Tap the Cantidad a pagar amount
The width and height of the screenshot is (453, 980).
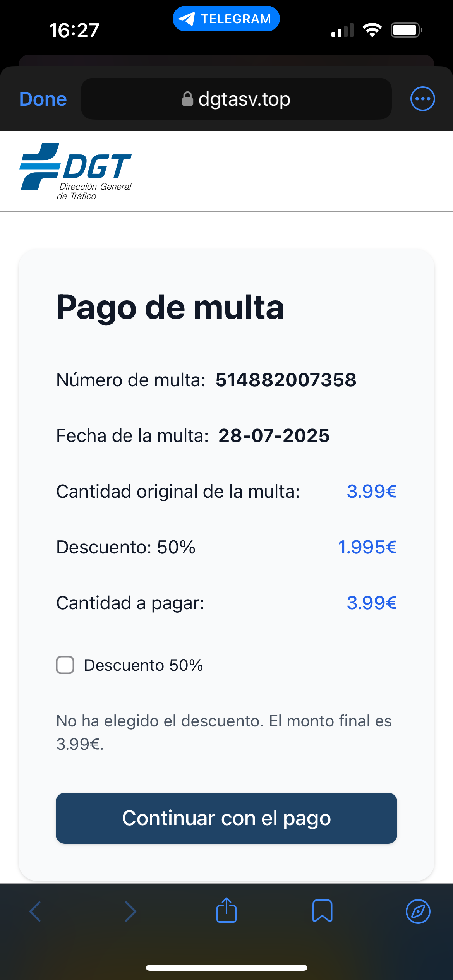click(x=372, y=603)
